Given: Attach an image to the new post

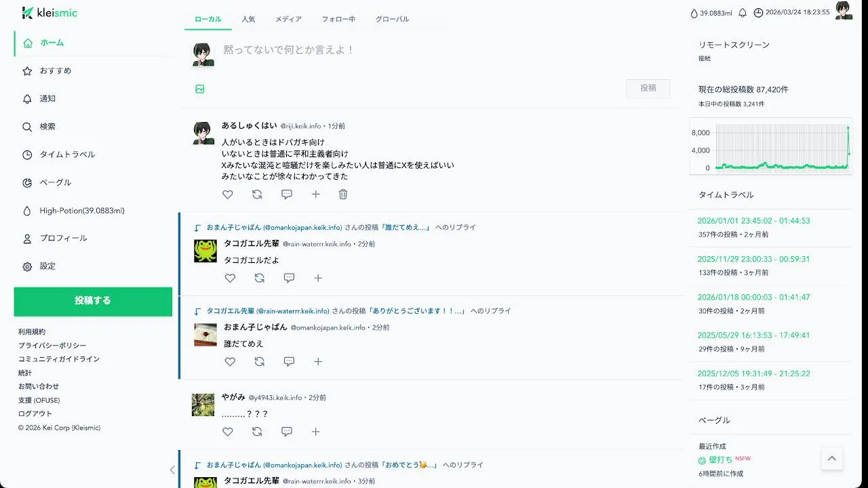Looking at the screenshot, I should pos(200,89).
